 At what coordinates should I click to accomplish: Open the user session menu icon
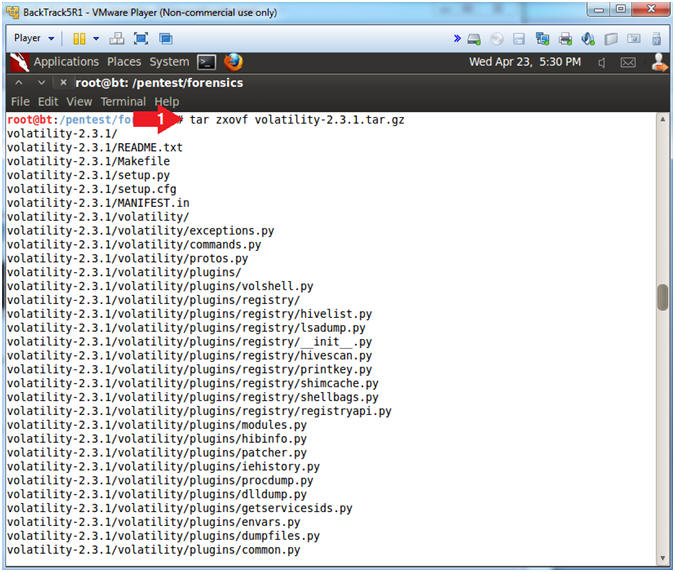[x=659, y=62]
